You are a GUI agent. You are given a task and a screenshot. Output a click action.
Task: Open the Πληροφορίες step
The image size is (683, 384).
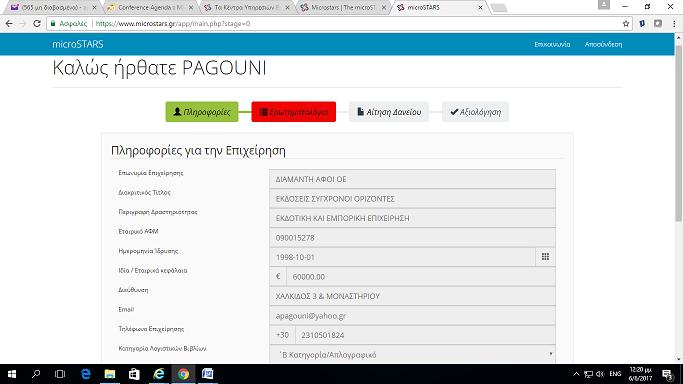202,112
